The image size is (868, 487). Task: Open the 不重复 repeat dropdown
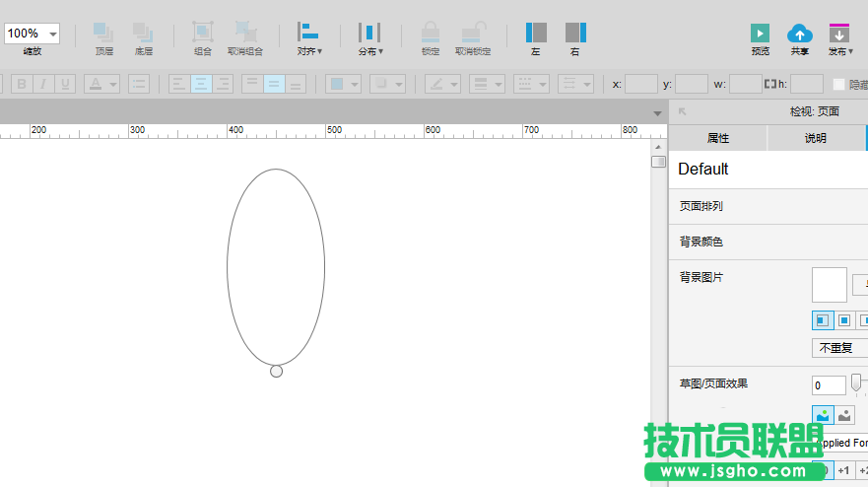(x=839, y=348)
